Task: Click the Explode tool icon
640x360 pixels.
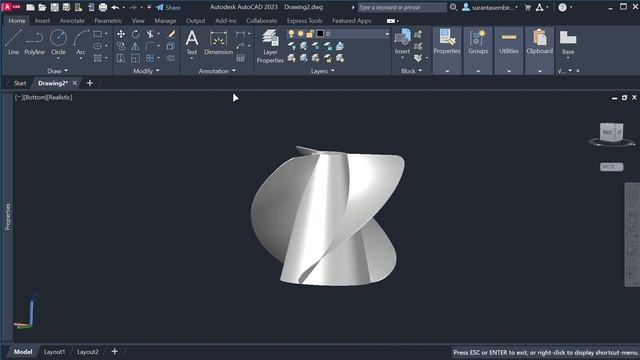Action: point(171,46)
